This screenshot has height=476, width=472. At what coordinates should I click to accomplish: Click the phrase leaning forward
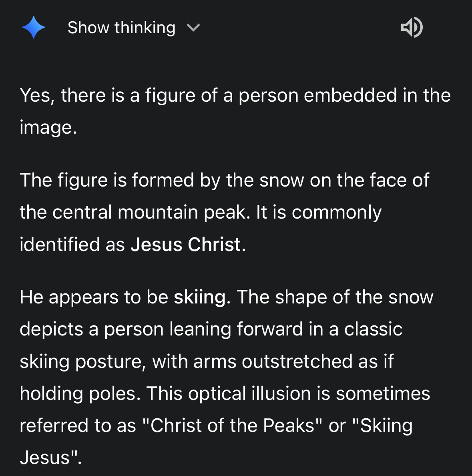click(236, 329)
